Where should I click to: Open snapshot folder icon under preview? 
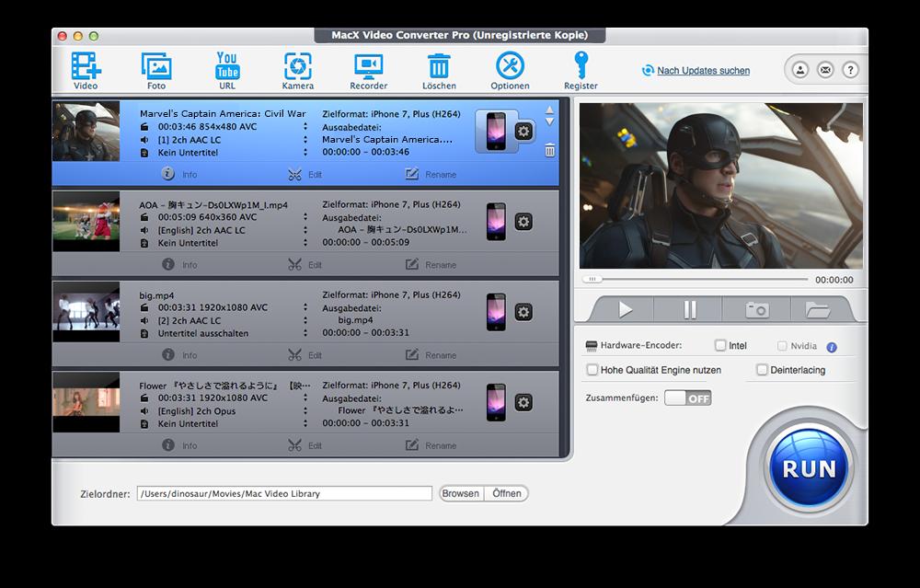click(x=817, y=309)
